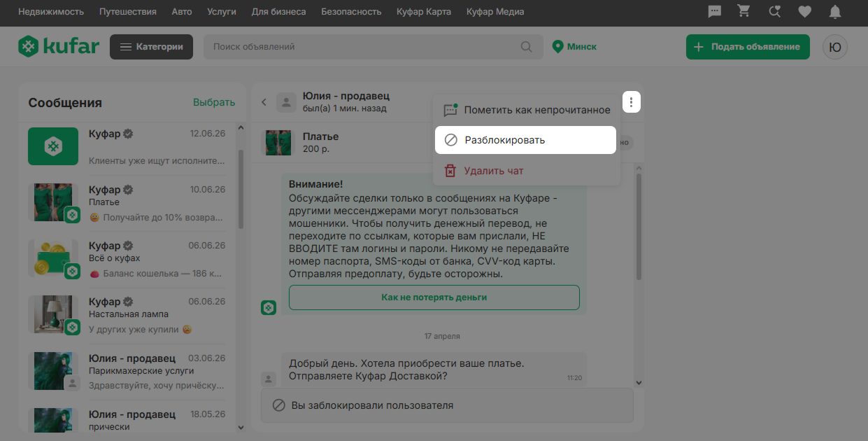Open Платье listing thumbnail in chat header

click(278, 142)
